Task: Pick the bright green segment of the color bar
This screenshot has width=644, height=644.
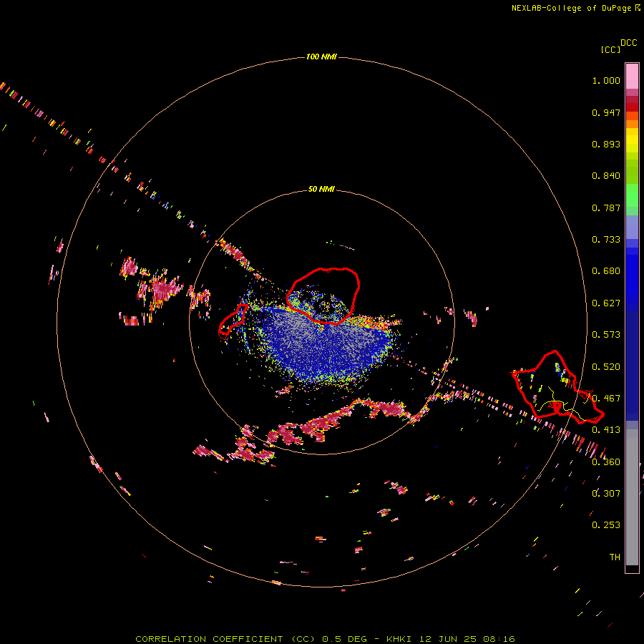Action: click(632, 195)
